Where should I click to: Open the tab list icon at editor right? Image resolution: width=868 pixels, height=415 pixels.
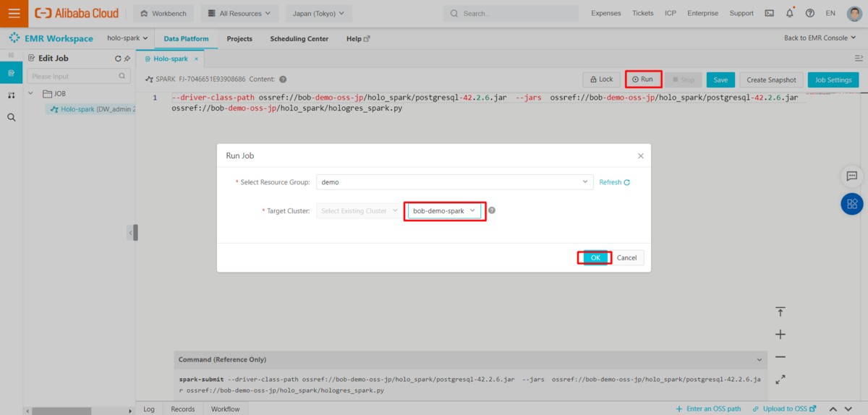859,58
